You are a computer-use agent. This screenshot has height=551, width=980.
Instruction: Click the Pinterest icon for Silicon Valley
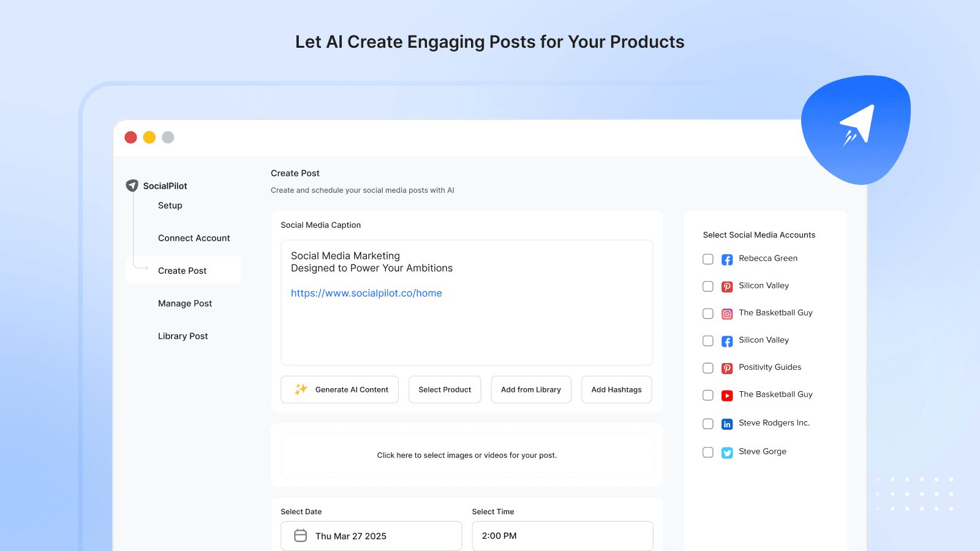(x=726, y=286)
